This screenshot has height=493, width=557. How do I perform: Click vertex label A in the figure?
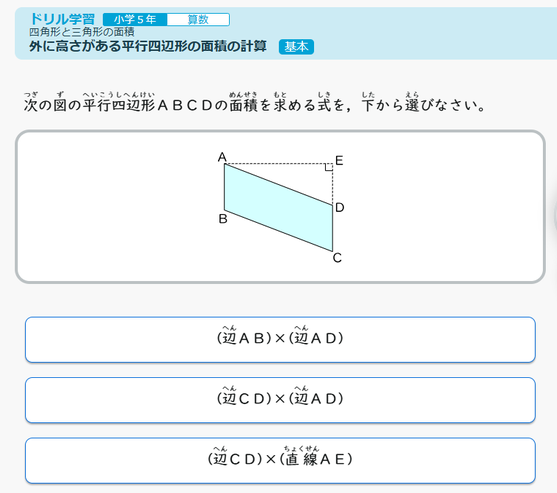click(222, 157)
